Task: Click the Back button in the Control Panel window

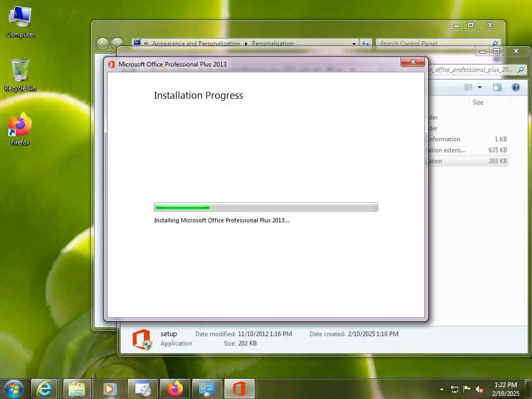Action: [x=102, y=44]
